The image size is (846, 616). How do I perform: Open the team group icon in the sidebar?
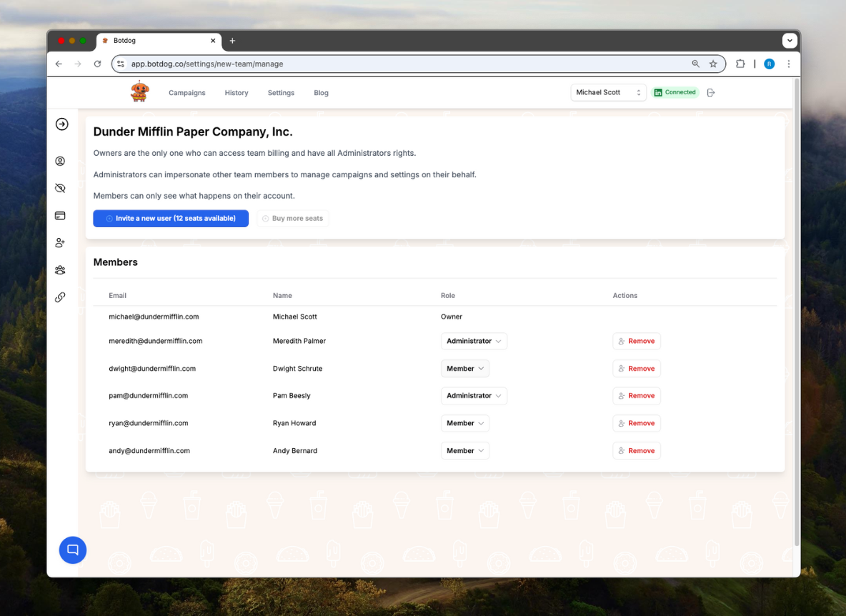click(x=61, y=269)
